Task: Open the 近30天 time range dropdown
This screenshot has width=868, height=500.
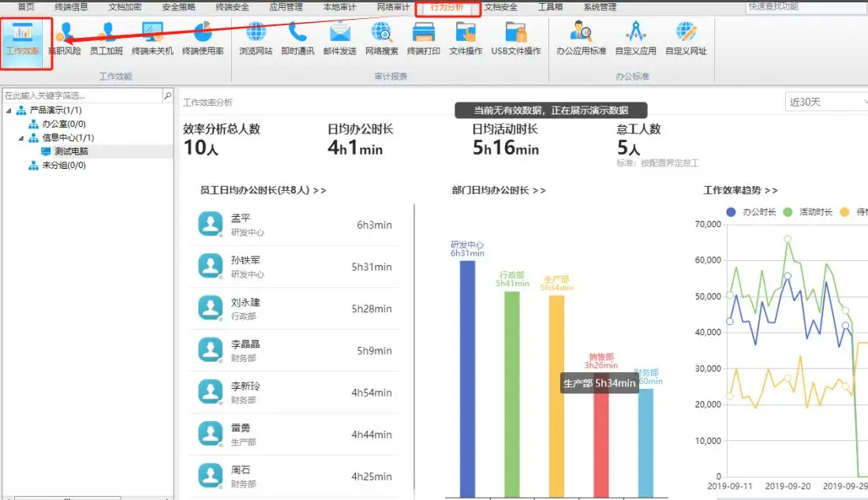Action: point(825,102)
